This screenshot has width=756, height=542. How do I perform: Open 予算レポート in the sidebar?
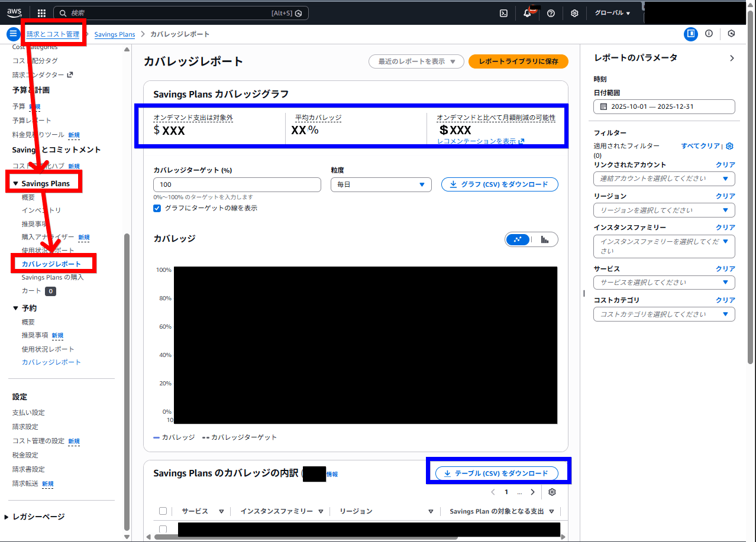[x=32, y=121]
